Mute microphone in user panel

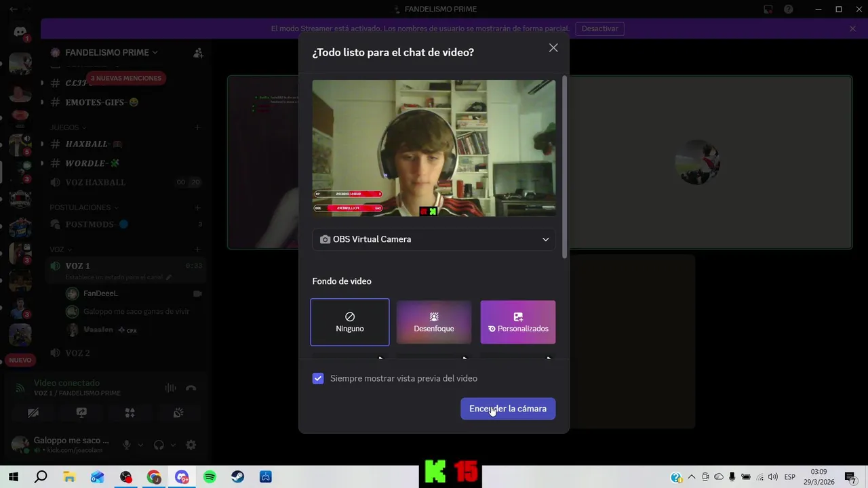click(127, 445)
